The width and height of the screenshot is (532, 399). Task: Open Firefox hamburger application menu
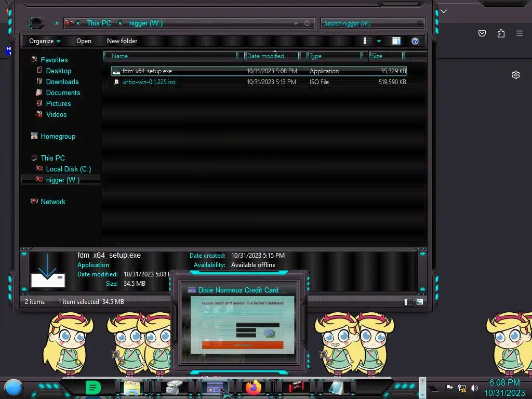(520, 33)
